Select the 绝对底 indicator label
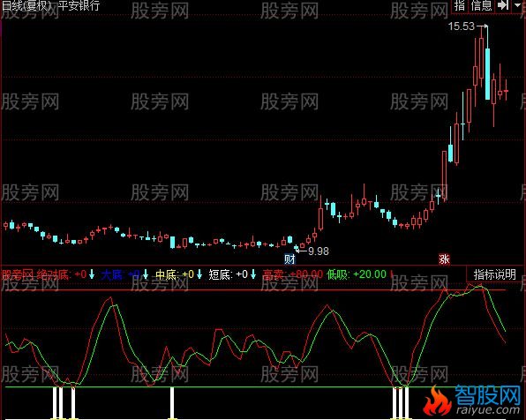This screenshot has height=420, width=526. [x=52, y=274]
